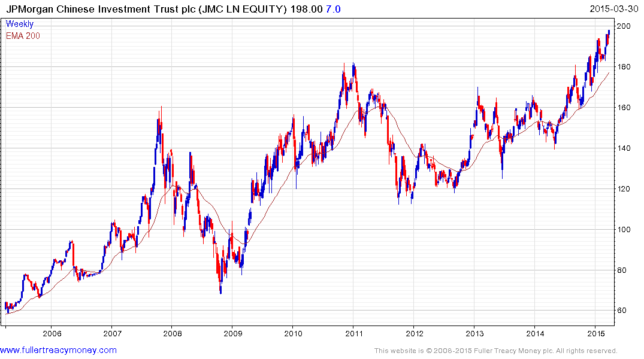Open the www.fullertreacymoney.com link
The image size is (644, 359).
tap(58, 350)
